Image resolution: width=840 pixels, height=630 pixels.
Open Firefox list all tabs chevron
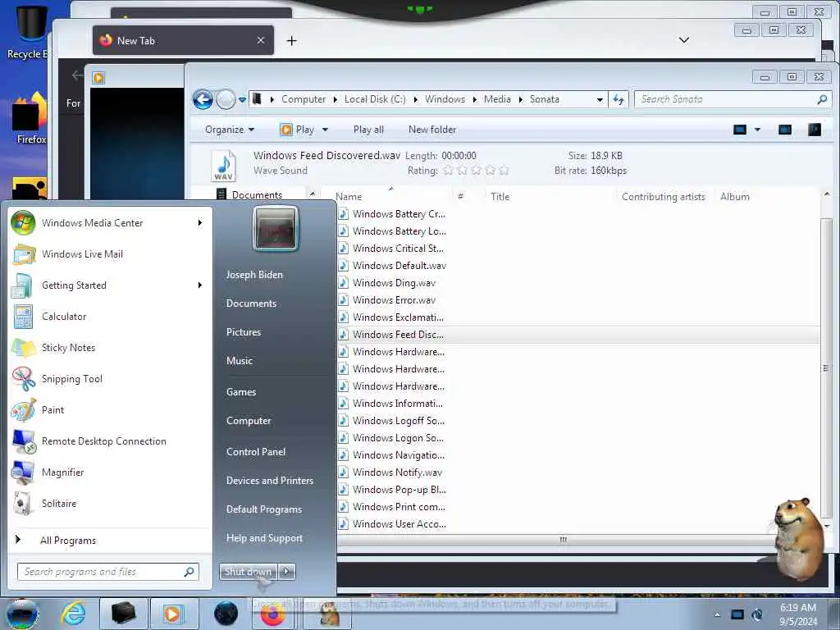coord(683,40)
